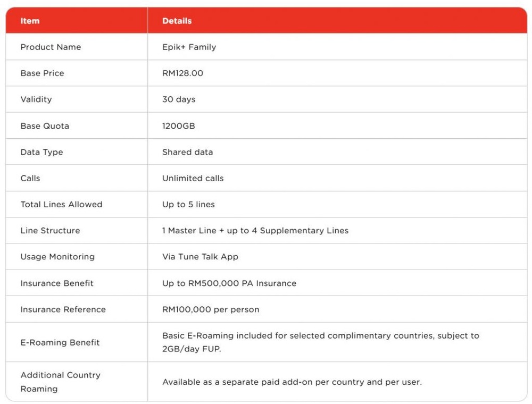Select the 'Unlimited calls' value
532x404 pixels.
coord(193,178)
